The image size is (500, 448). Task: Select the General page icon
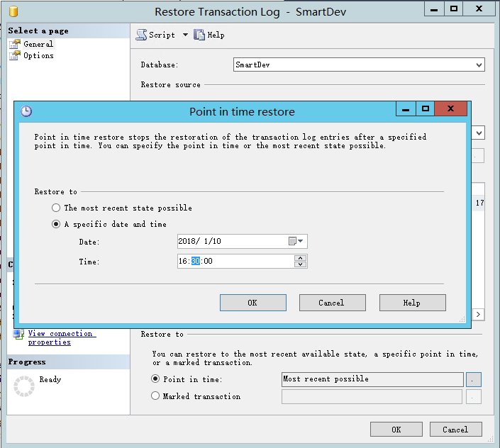[x=15, y=44]
